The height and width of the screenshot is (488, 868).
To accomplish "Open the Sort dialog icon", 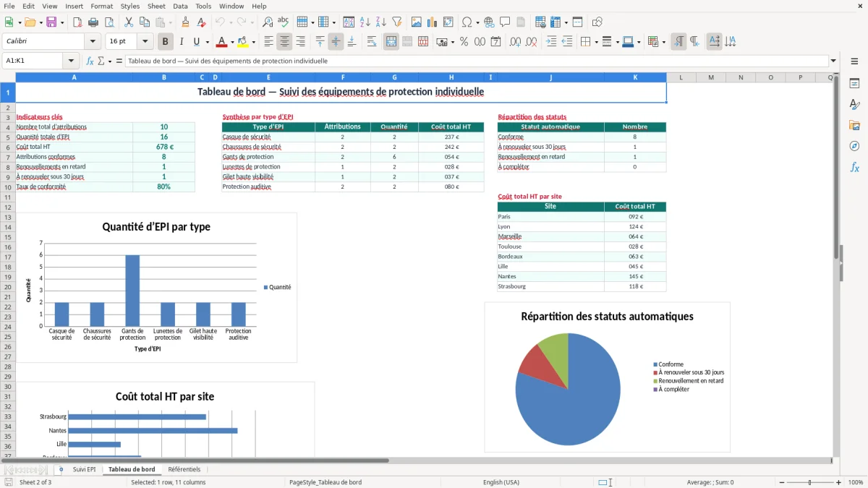I will point(349,22).
